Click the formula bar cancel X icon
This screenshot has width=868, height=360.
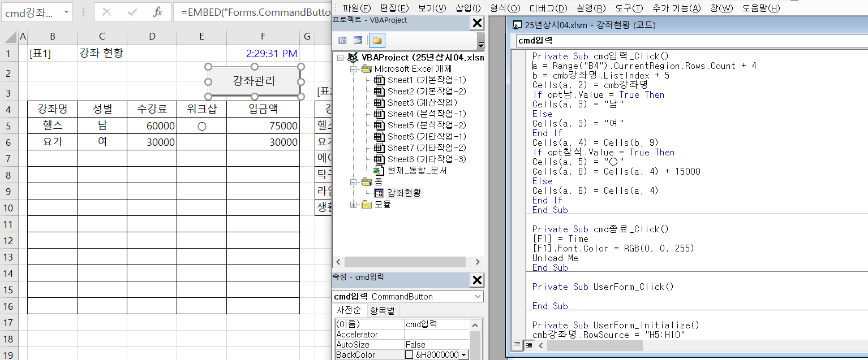106,12
